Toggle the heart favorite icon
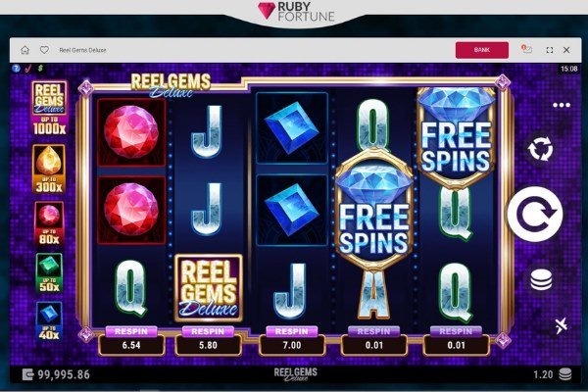588x392 pixels. point(44,50)
